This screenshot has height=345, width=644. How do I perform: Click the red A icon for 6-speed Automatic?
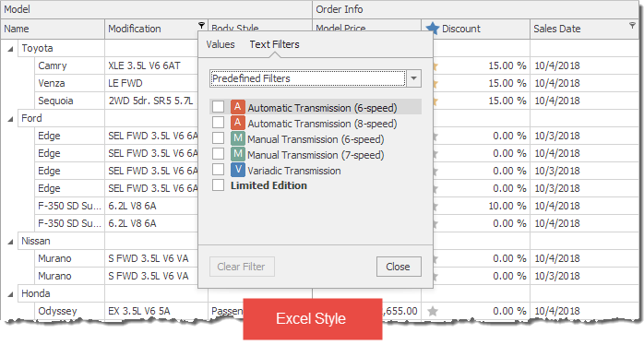tap(238, 107)
